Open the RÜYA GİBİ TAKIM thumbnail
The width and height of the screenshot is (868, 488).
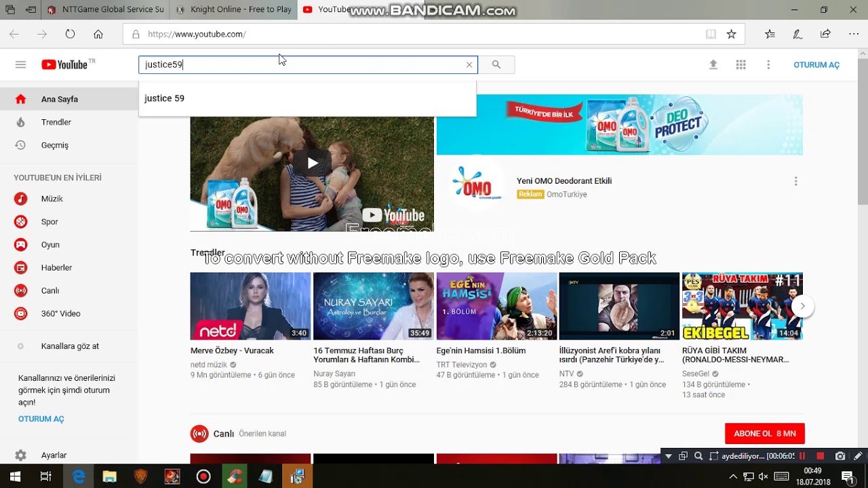click(743, 306)
